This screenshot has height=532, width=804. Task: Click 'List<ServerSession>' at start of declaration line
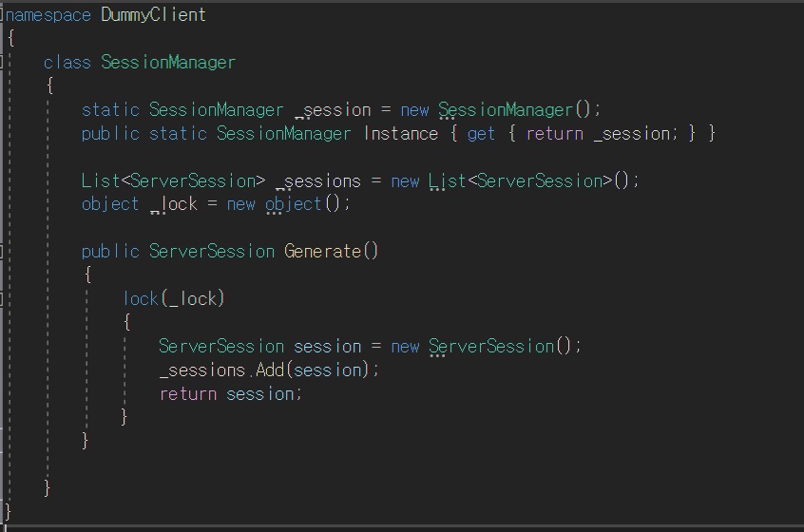[x=173, y=180]
